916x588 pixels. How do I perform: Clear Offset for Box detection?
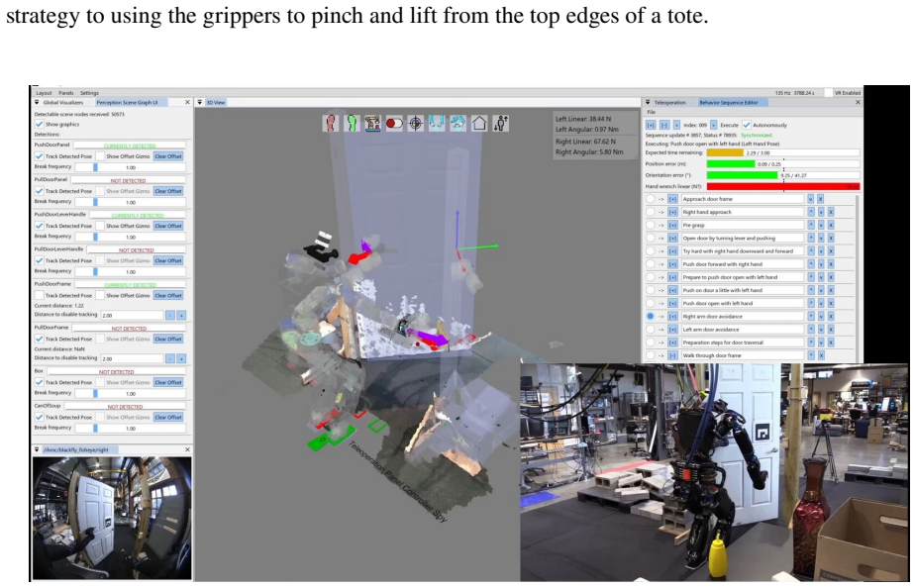pos(168,382)
